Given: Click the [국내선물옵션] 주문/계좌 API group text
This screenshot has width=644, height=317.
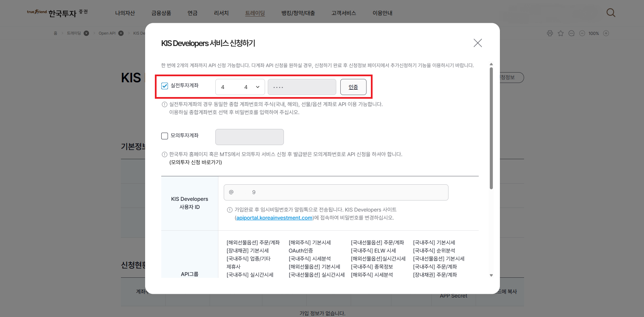Looking at the screenshot, I should point(377,242).
